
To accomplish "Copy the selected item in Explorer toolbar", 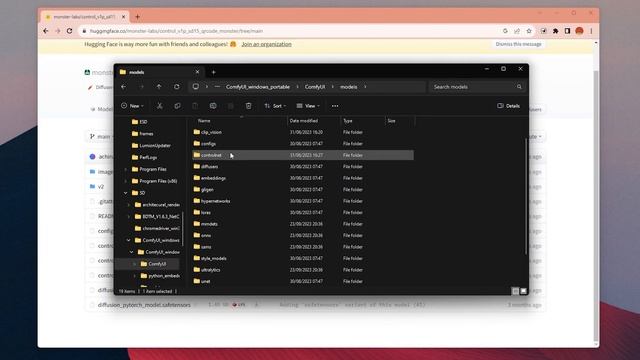I will pyautogui.click(x=177, y=106).
